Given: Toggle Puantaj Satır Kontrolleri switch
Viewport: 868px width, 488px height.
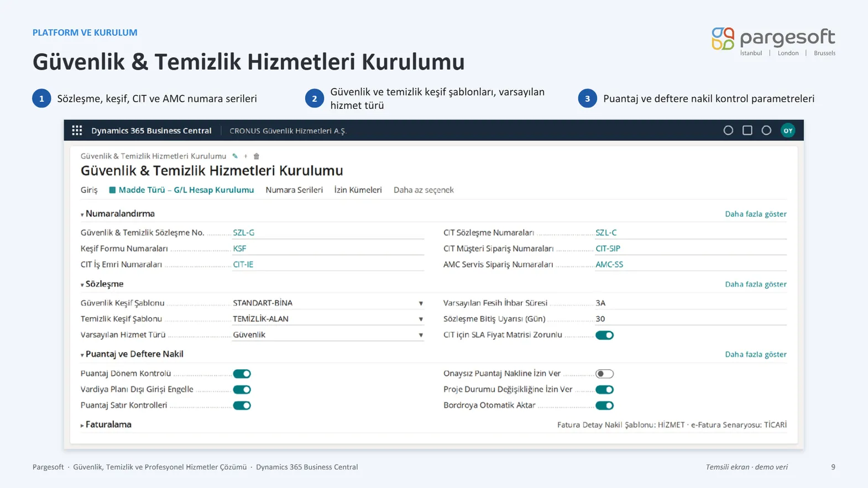Looking at the screenshot, I should (x=242, y=406).
